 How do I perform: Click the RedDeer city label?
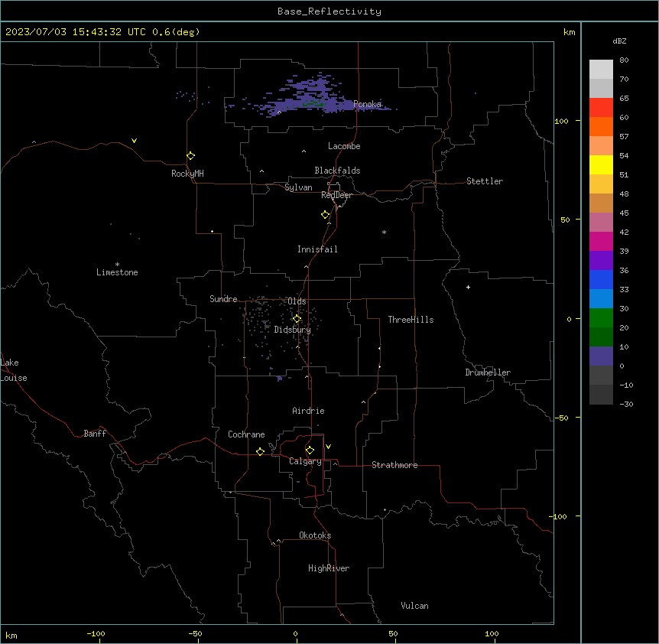(x=336, y=195)
